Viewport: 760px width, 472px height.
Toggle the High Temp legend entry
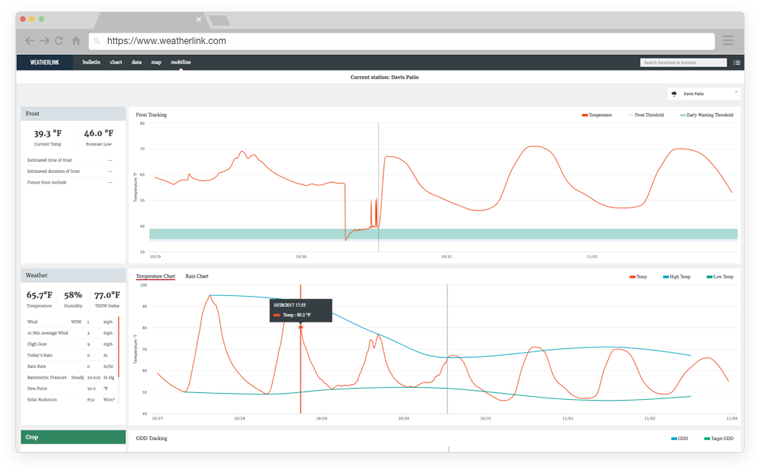677,277
